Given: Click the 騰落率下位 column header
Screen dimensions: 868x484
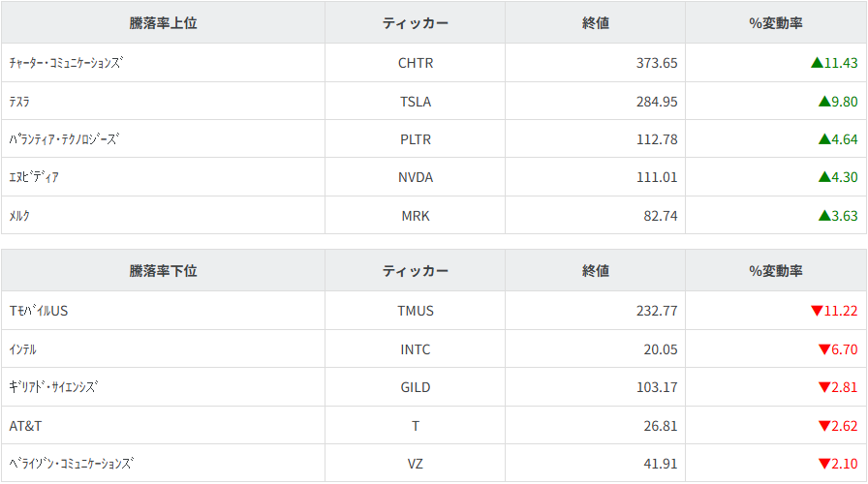Looking at the screenshot, I should (x=163, y=271).
